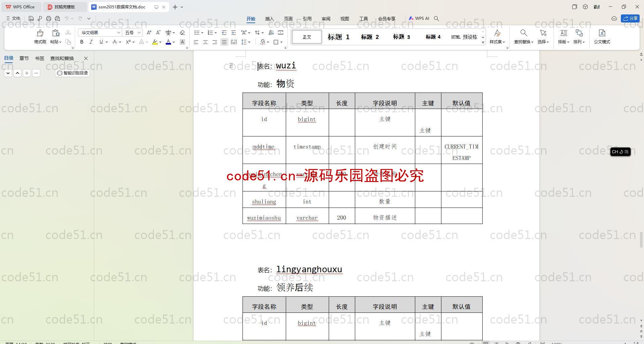The height and width of the screenshot is (344, 644).
Task: Toggle superscript X² formatting
Action: pos(128,42)
